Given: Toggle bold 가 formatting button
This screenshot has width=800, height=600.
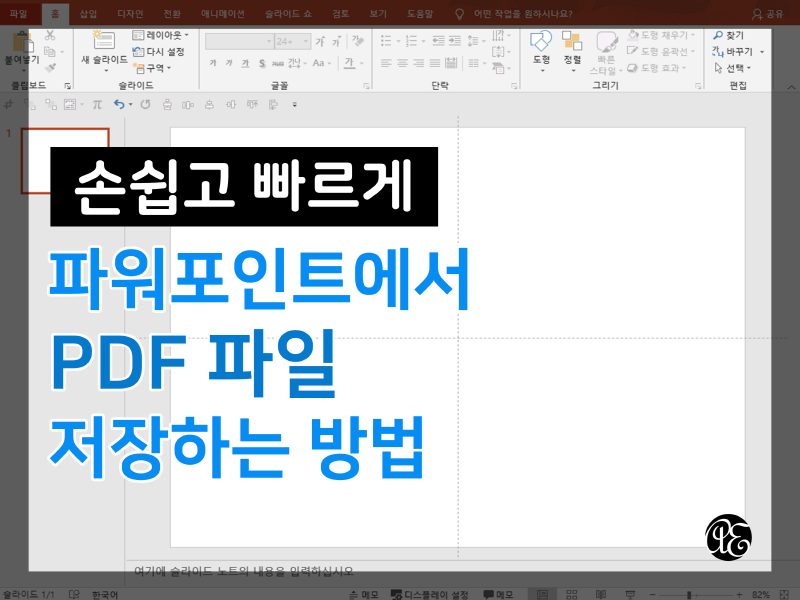Looking at the screenshot, I should click(213, 63).
